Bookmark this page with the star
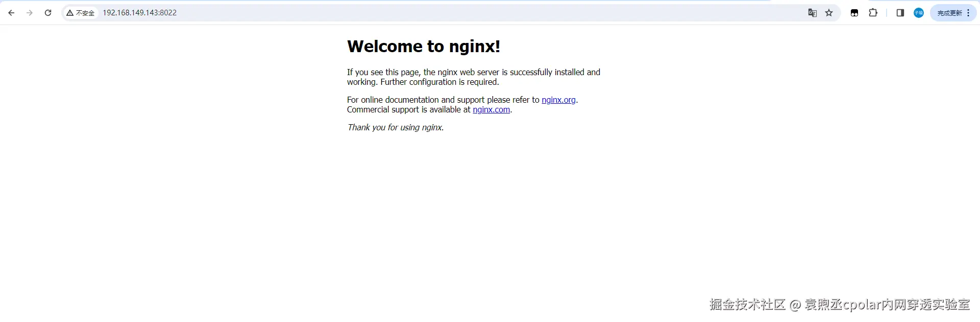980x322 pixels. click(x=829, y=13)
